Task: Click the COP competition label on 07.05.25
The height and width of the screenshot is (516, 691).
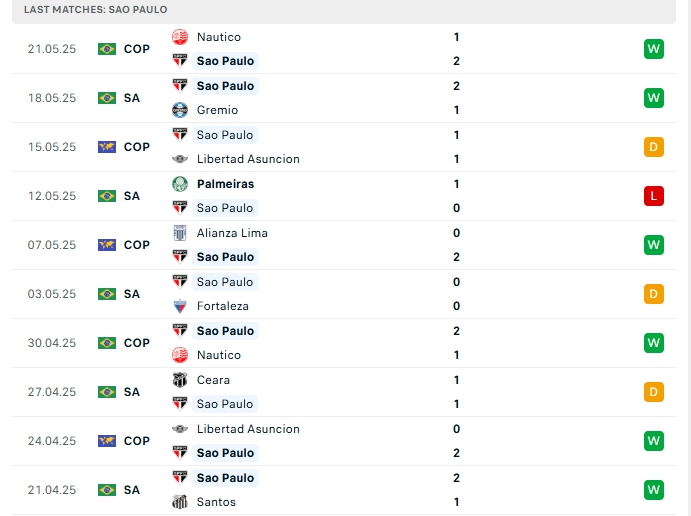Action: pyautogui.click(x=137, y=245)
